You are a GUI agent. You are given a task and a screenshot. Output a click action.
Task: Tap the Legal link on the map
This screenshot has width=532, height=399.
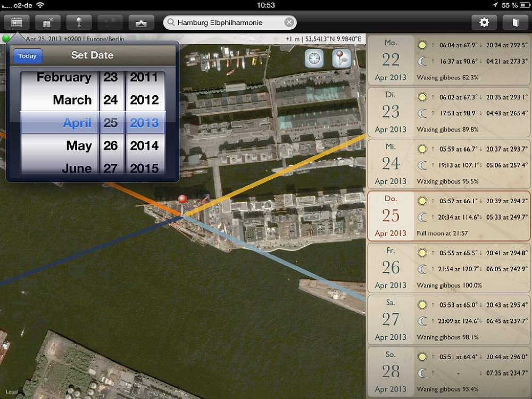pyautogui.click(x=11, y=392)
